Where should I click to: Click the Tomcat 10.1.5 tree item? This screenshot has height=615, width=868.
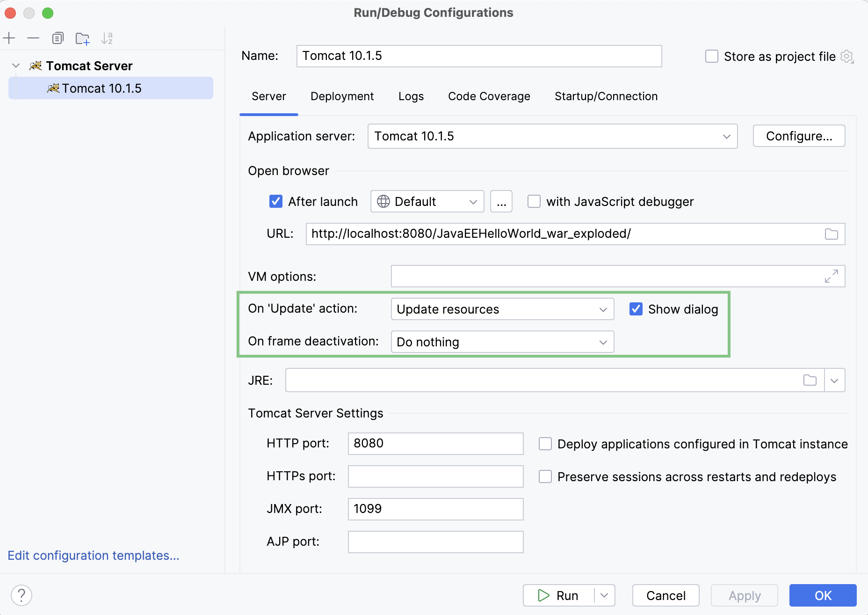pos(111,88)
